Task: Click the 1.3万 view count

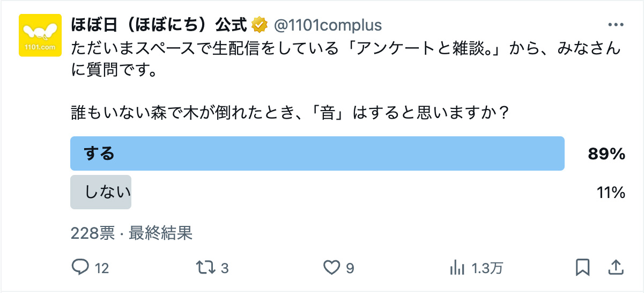Action: [x=487, y=268]
